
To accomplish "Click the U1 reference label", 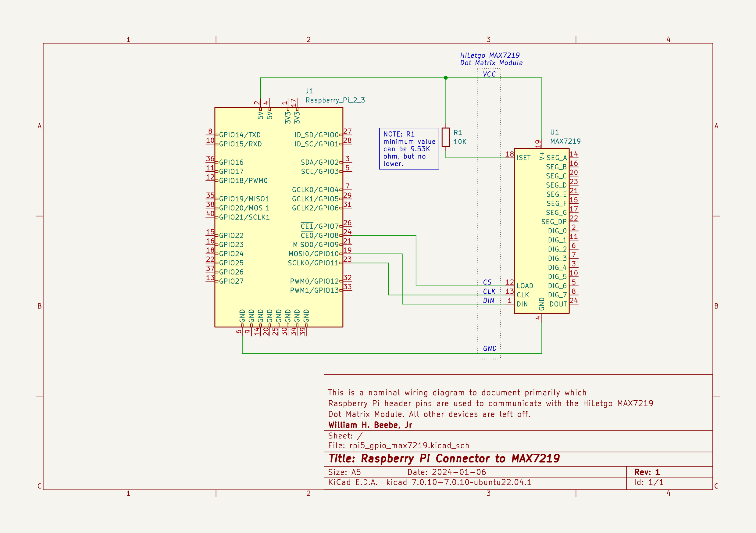I will point(555,132).
